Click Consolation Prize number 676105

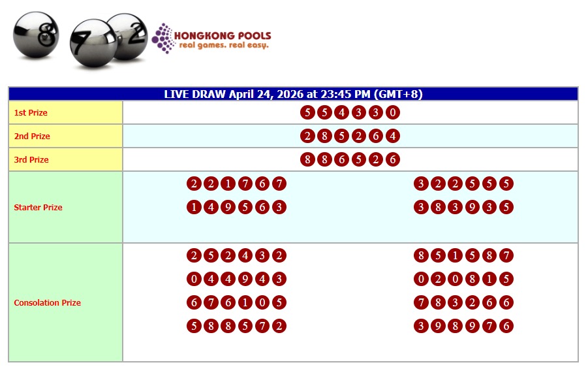click(237, 302)
